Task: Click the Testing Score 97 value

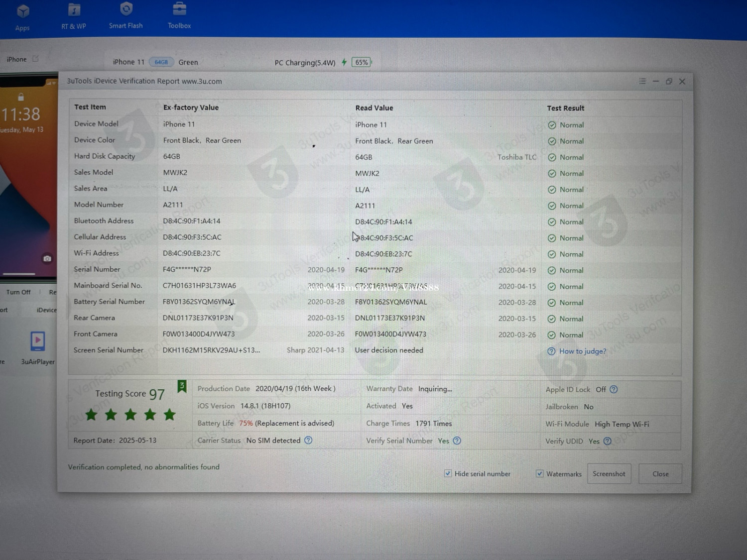Action: pos(157,394)
